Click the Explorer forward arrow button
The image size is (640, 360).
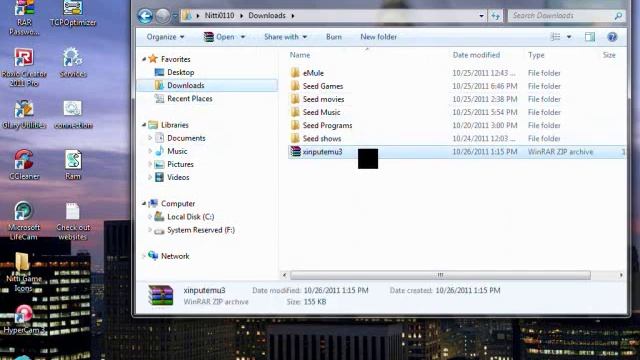[162, 16]
